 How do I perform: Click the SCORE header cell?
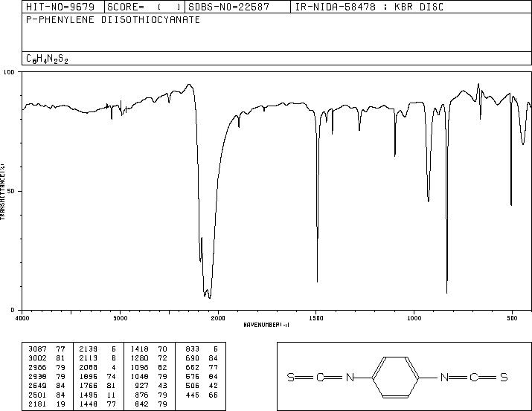tap(144, 7)
